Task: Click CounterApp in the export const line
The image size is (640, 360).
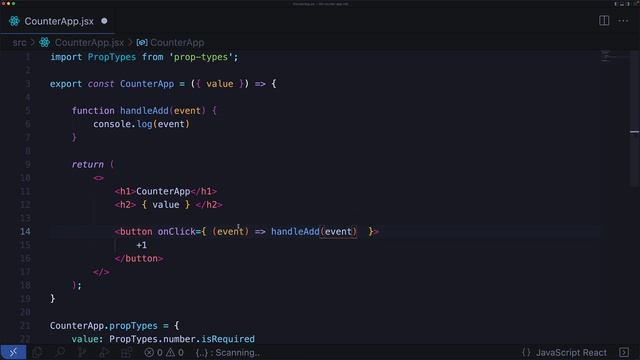Action: [147, 84]
